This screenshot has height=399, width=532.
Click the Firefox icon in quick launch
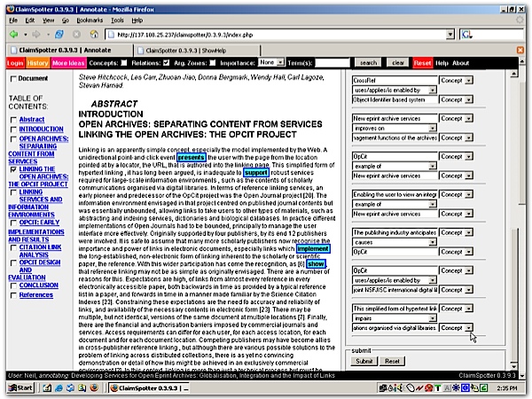[94, 387]
